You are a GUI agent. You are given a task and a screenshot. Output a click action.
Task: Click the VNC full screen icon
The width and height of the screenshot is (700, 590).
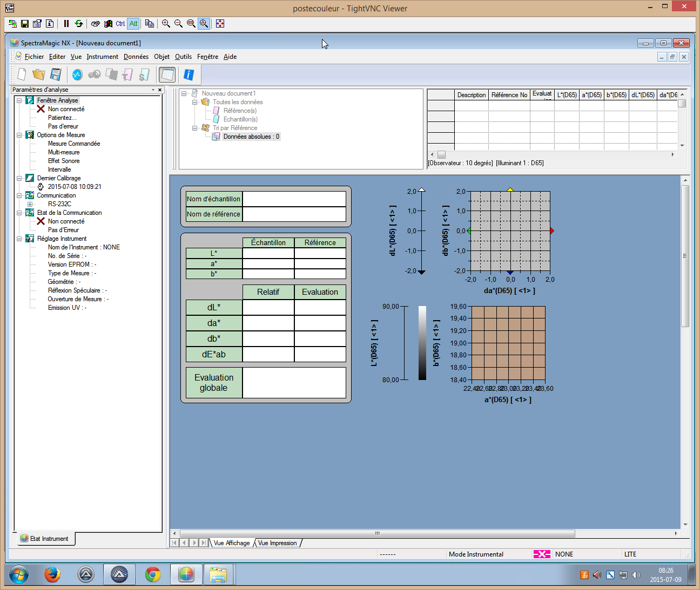pos(220,24)
